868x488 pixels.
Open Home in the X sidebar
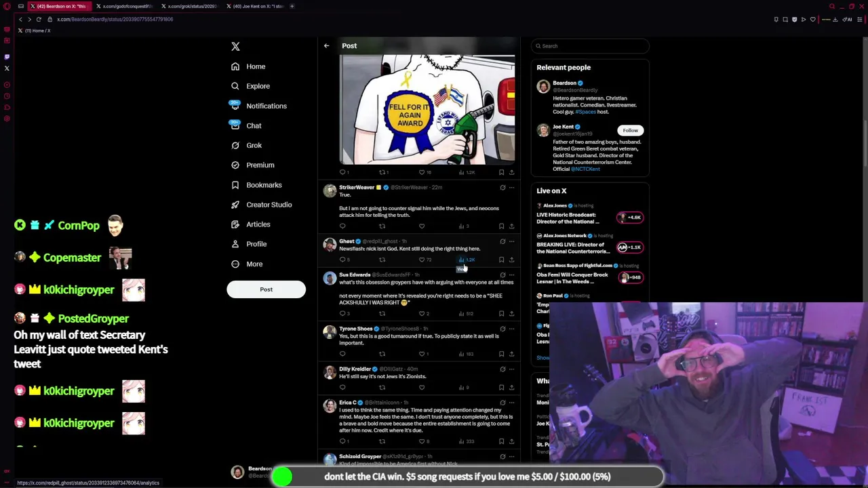tap(248, 66)
